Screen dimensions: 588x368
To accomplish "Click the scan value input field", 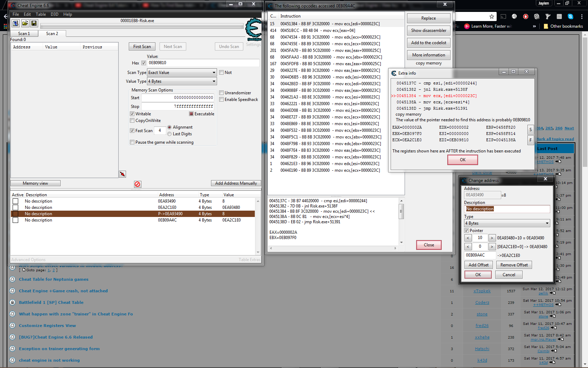I will pyautogui.click(x=203, y=63).
